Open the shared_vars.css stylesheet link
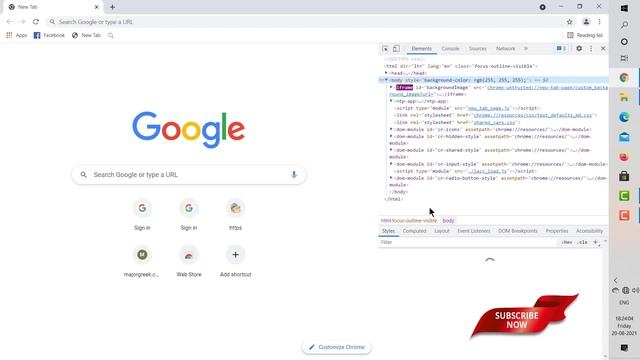The width and height of the screenshot is (640, 360). click(494, 122)
